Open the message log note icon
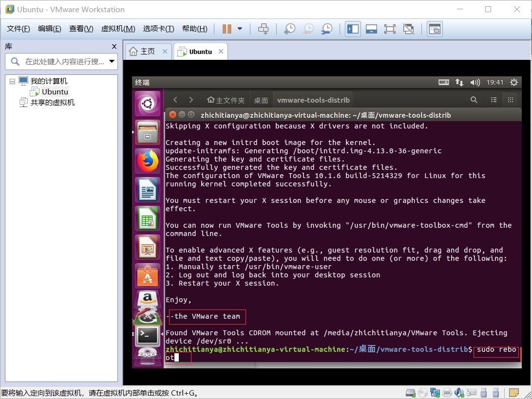Screen dimensions: 532x399 tap(513, 393)
